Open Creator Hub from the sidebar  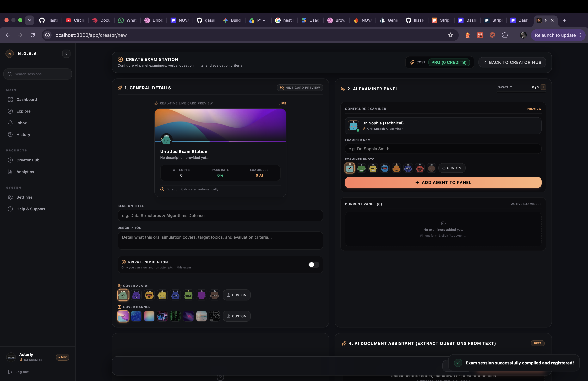38,160
